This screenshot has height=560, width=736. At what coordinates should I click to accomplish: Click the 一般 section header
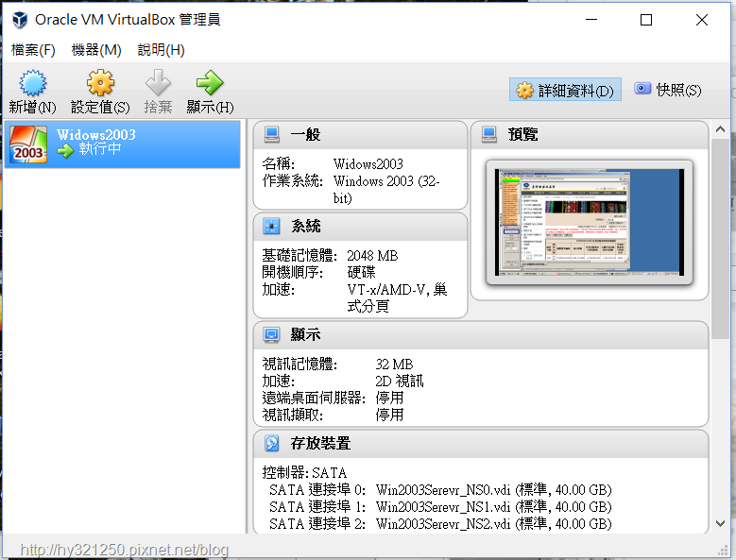[x=360, y=135]
